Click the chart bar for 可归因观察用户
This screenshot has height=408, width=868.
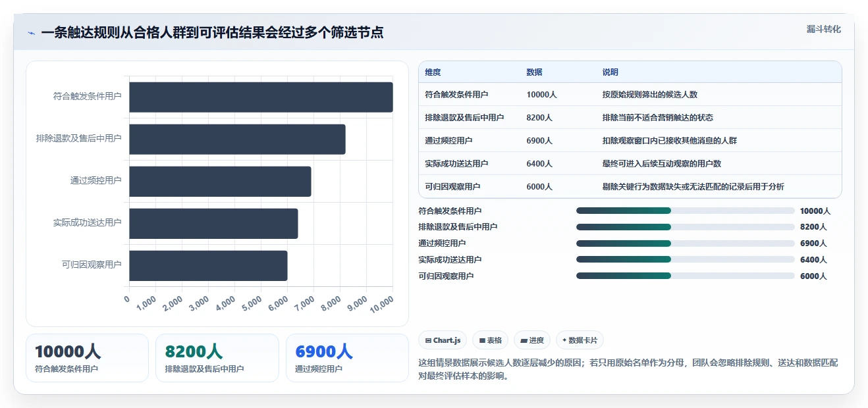click(208, 265)
